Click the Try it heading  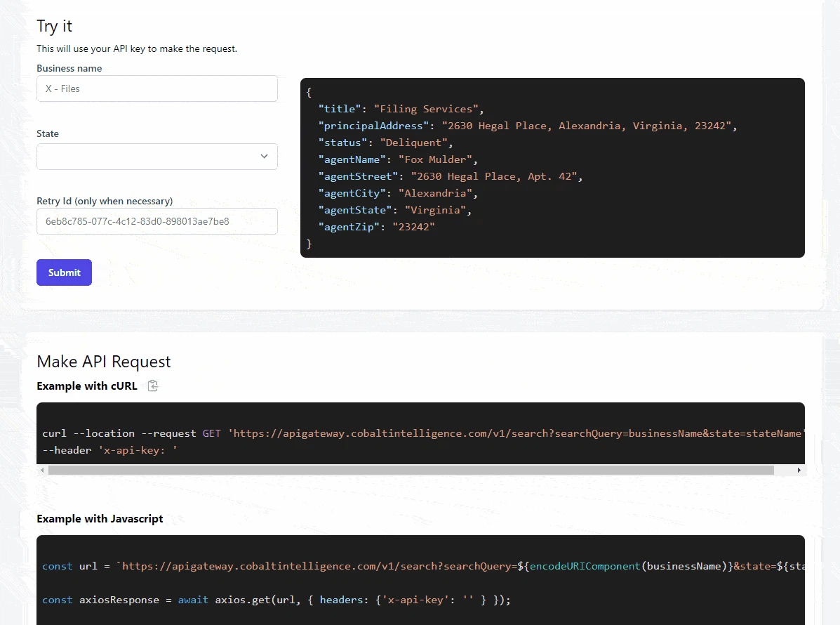tap(54, 26)
